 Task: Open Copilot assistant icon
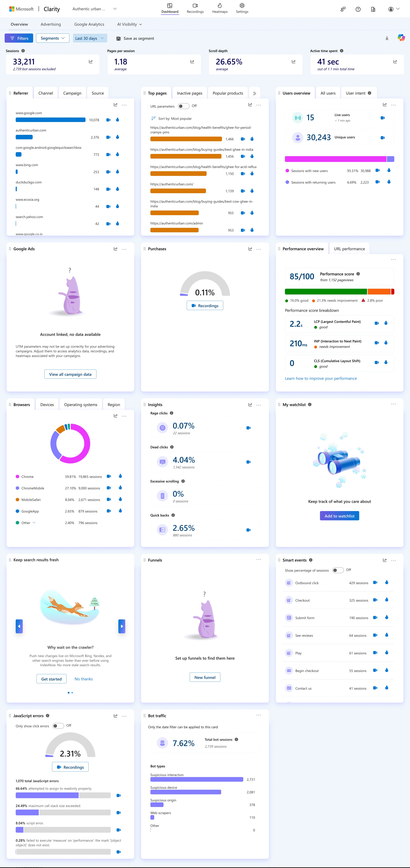click(x=401, y=38)
